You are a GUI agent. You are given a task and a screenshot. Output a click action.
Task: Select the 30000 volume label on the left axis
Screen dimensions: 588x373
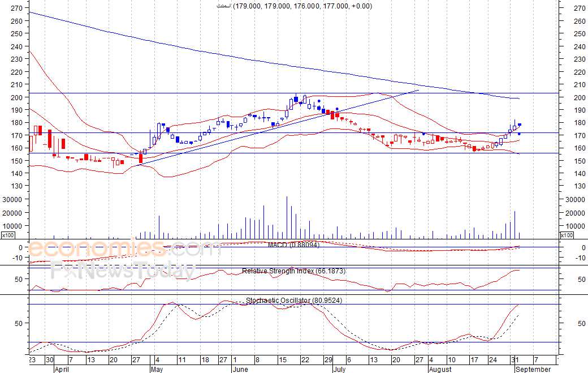pos(12,200)
